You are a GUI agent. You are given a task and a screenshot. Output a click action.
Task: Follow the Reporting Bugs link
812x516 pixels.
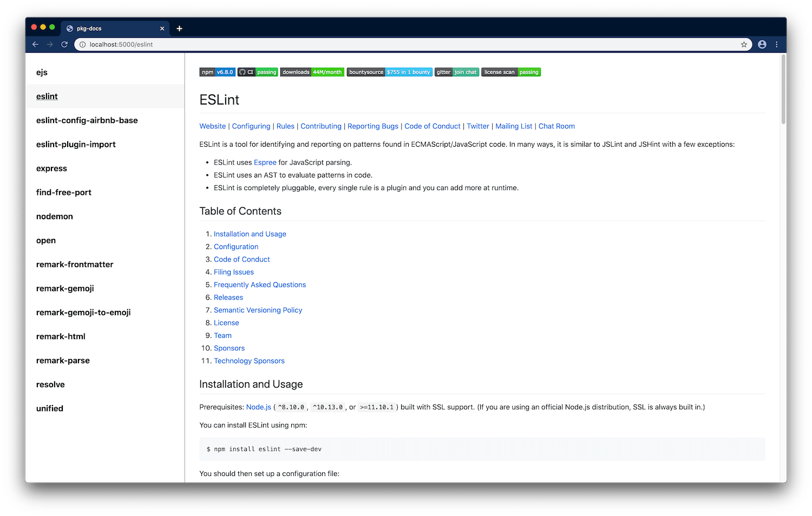coord(373,126)
